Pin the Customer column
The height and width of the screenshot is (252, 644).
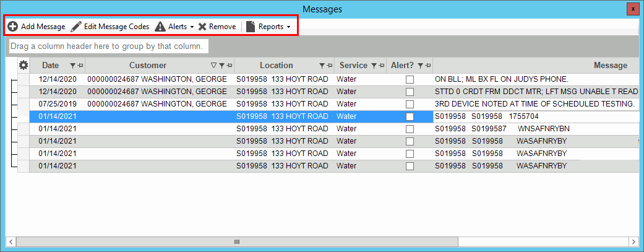pyautogui.click(x=229, y=66)
